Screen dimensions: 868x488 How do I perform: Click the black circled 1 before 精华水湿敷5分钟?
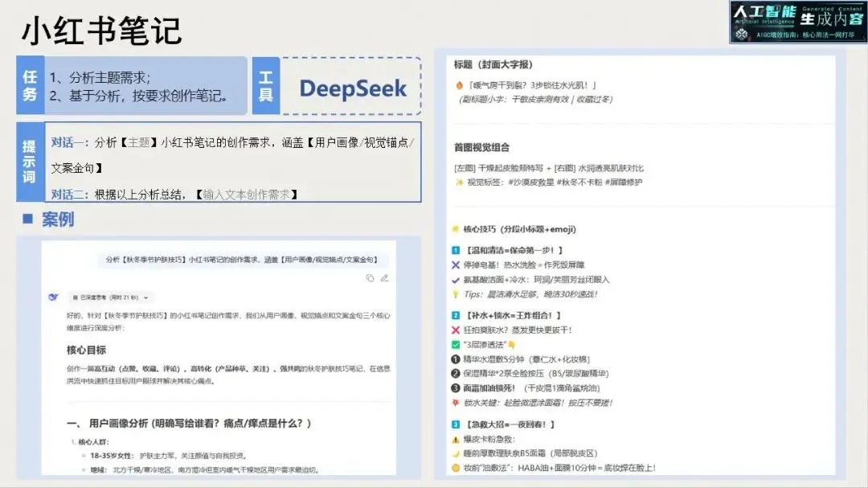[456, 359]
